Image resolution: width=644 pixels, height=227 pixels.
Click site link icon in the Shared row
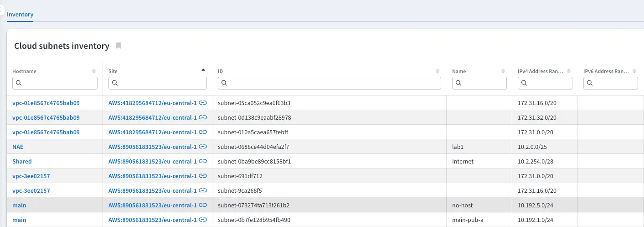pos(203,161)
